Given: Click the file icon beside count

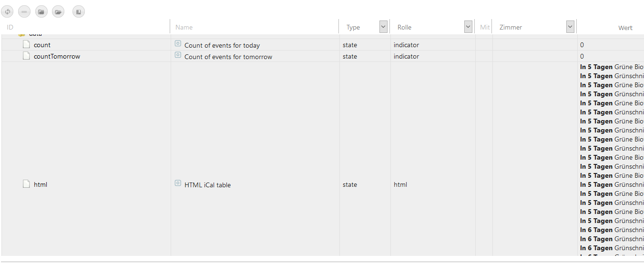Looking at the screenshot, I should click(27, 45).
